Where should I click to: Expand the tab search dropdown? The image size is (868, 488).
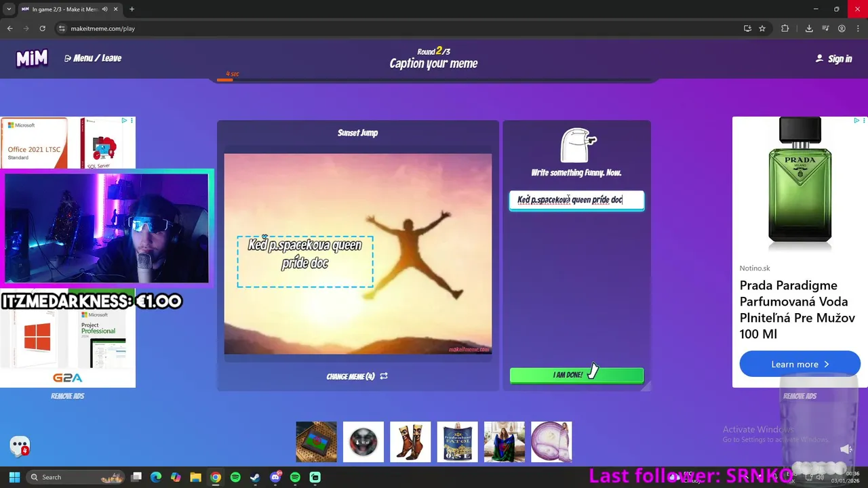(9, 9)
